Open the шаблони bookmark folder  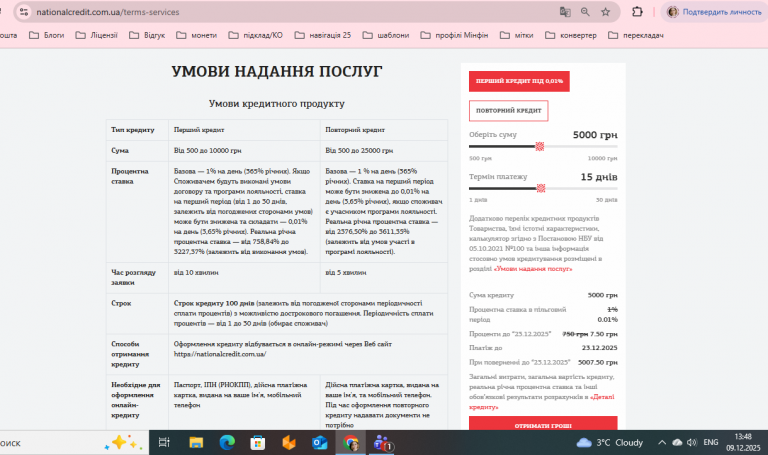[386, 35]
